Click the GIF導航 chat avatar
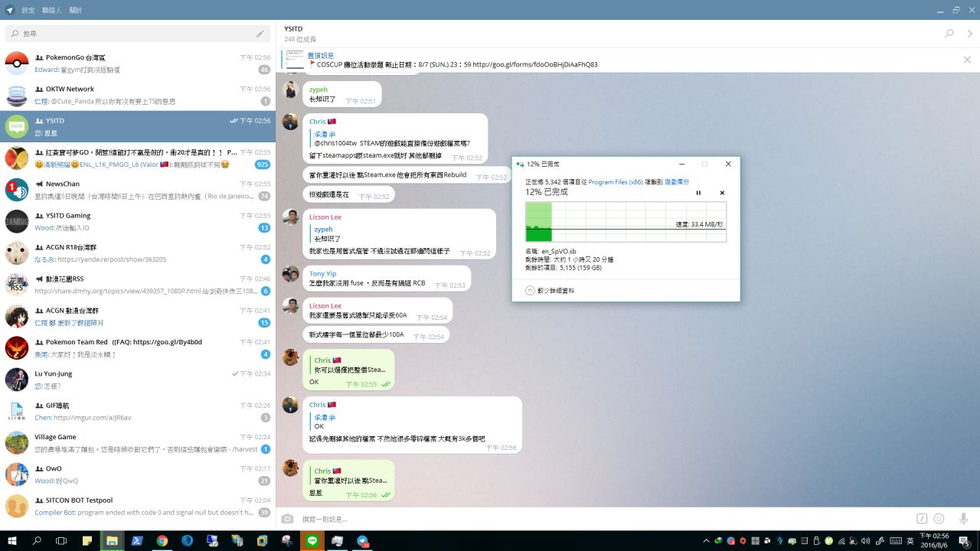The width and height of the screenshot is (980, 551). point(17,411)
